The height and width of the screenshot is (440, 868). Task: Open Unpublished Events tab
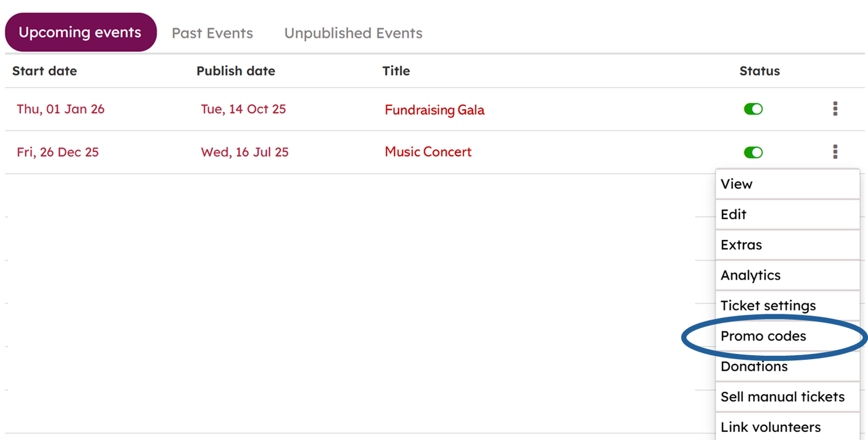(353, 33)
